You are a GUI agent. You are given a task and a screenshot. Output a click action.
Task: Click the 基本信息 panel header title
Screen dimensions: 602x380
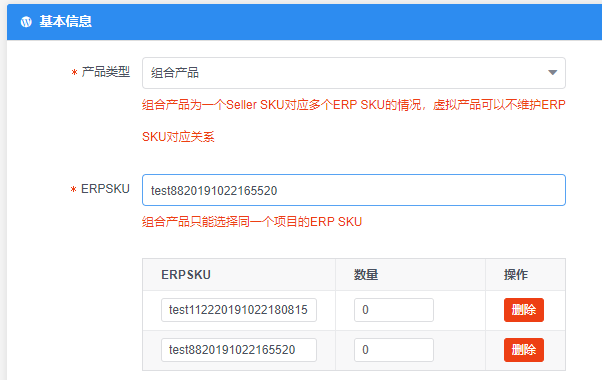[66, 21]
